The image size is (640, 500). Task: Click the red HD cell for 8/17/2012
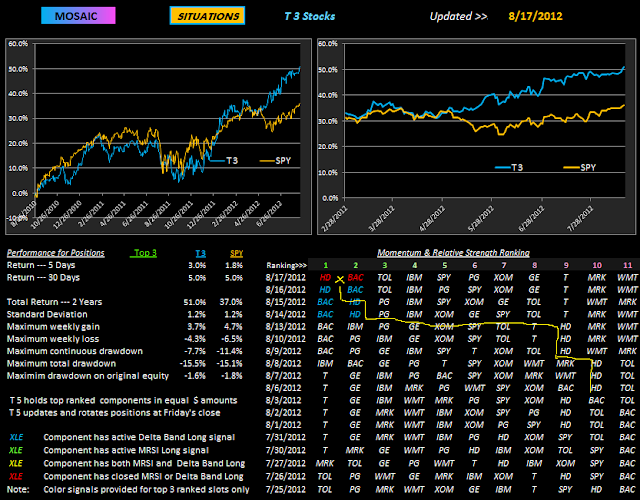point(325,278)
